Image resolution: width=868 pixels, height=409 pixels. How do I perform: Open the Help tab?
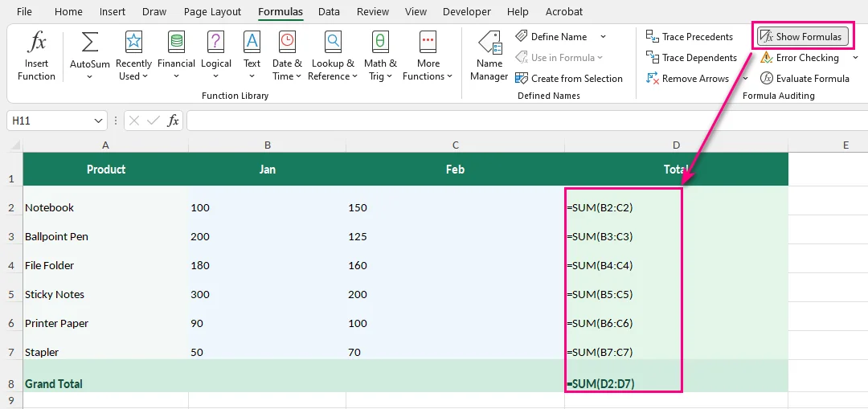point(518,11)
